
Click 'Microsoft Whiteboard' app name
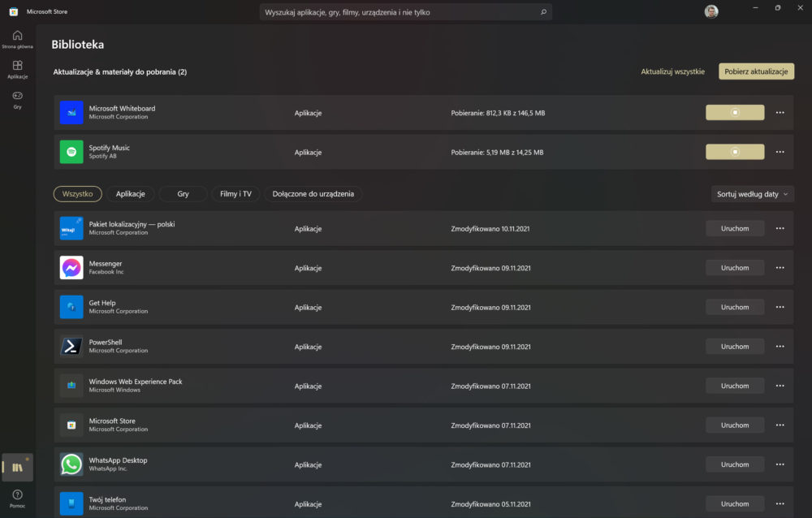click(x=123, y=108)
